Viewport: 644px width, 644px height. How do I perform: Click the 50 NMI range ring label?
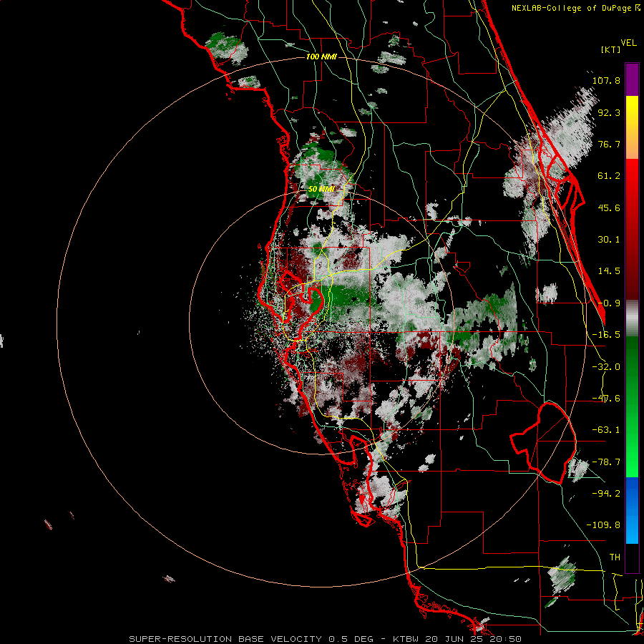pyautogui.click(x=321, y=189)
